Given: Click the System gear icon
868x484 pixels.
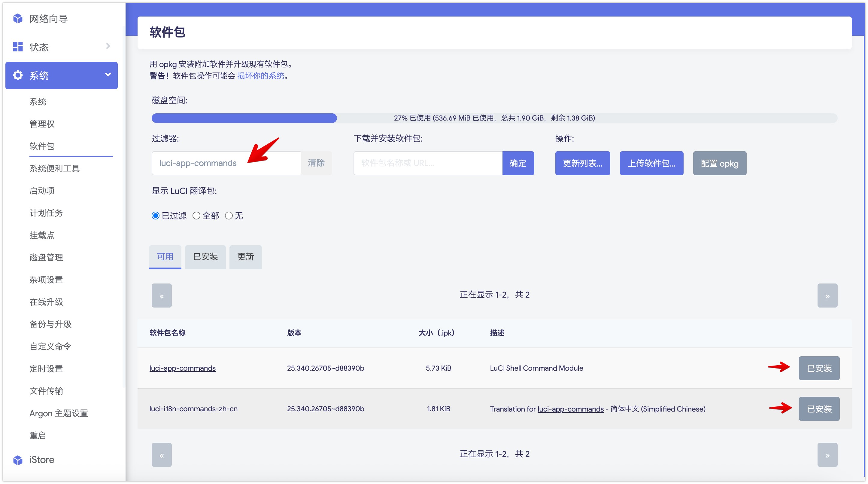Looking at the screenshot, I should pyautogui.click(x=18, y=75).
